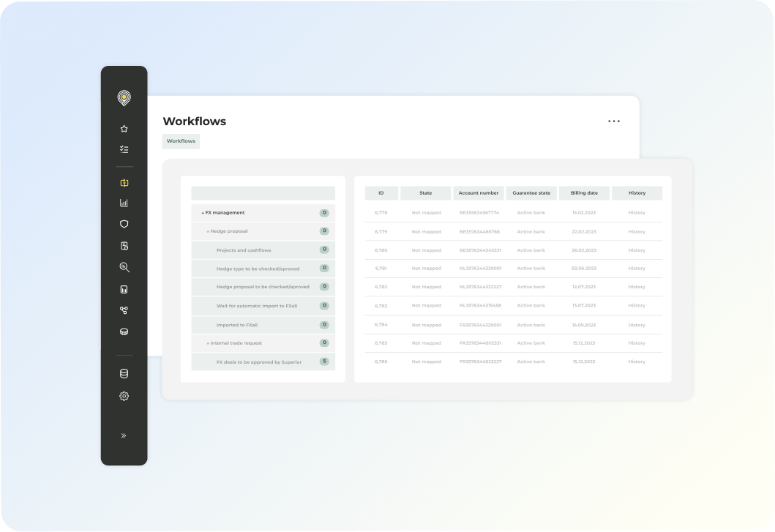Sort by Billing date column header
The height and width of the screenshot is (532, 775).
[x=584, y=193]
